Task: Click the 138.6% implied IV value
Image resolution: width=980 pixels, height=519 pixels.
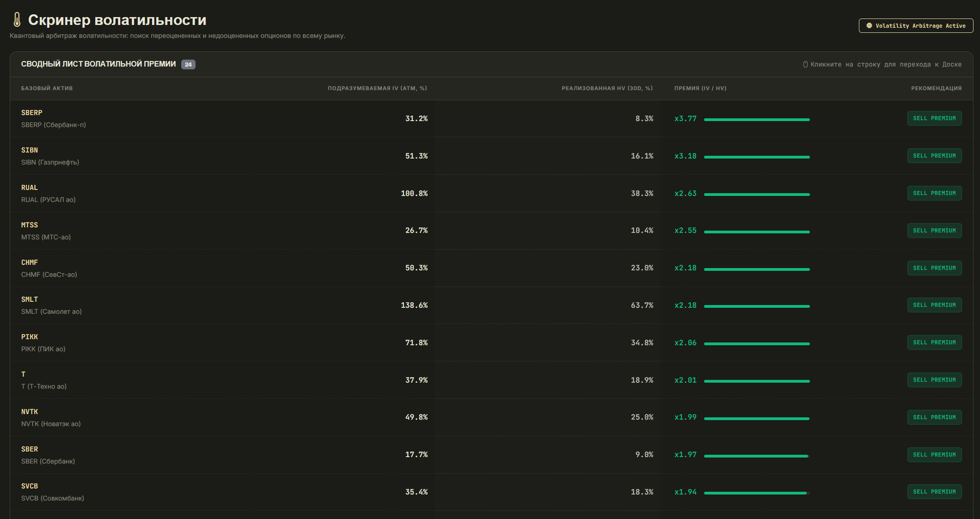Action: (414, 305)
